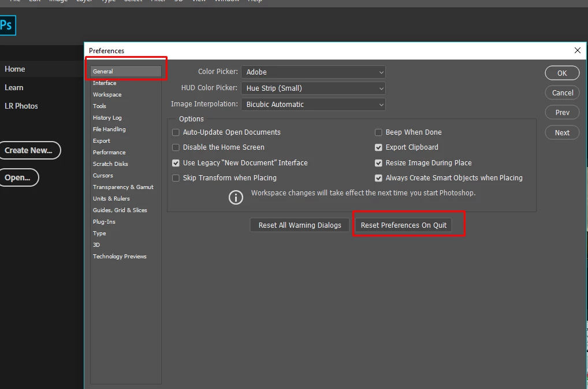Open LR Photos in the sidebar

21,106
